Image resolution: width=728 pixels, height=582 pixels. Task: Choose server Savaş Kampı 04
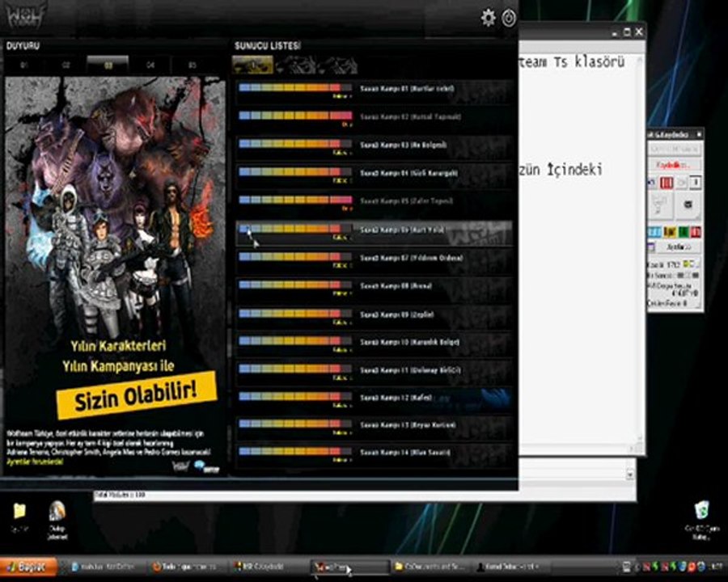tap(375, 176)
